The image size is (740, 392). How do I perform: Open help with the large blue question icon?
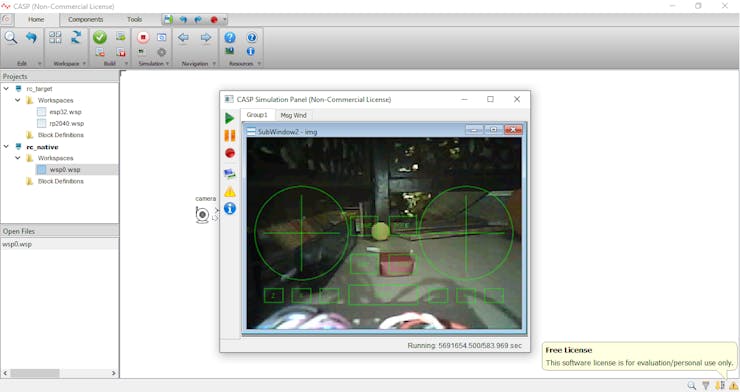coord(230,37)
